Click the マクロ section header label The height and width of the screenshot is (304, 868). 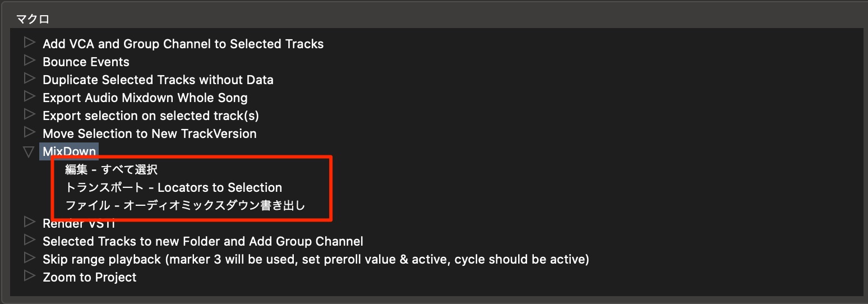[33, 20]
